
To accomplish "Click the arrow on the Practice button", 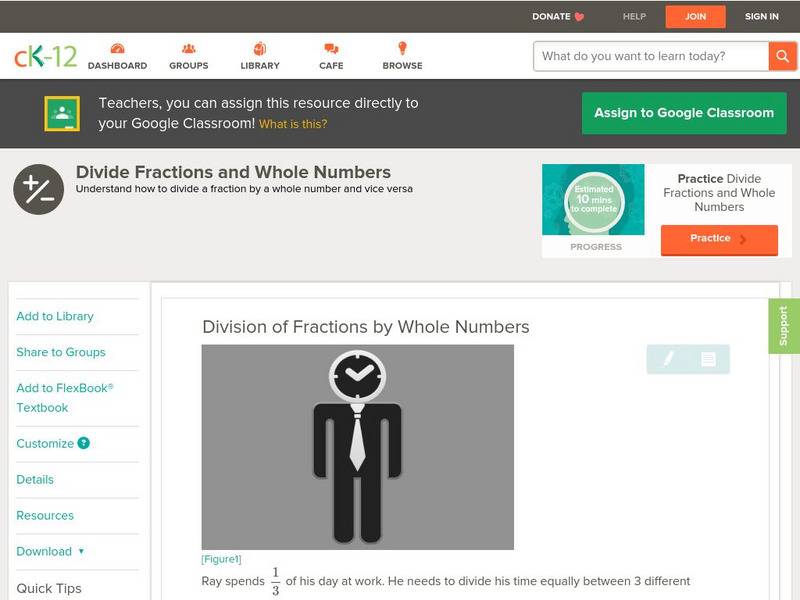I will point(743,239).
